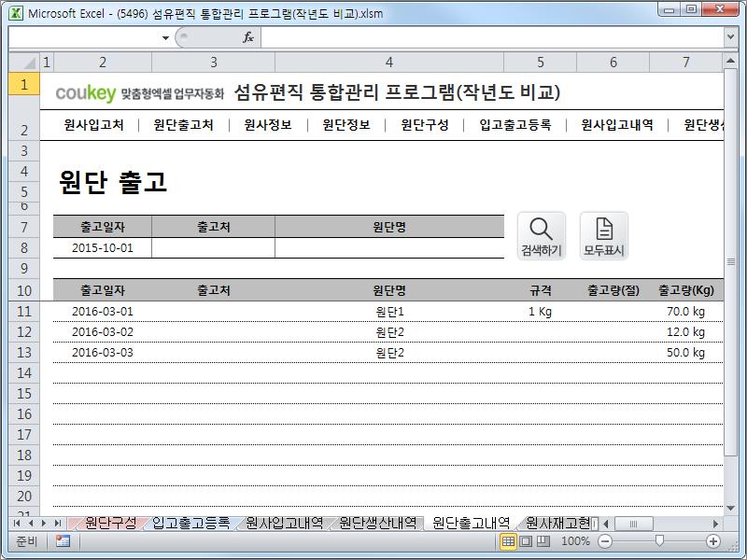This screenshot has height=560, width=747.
Task: Click the Excel application icon in title bar
Action: [16, 13]
